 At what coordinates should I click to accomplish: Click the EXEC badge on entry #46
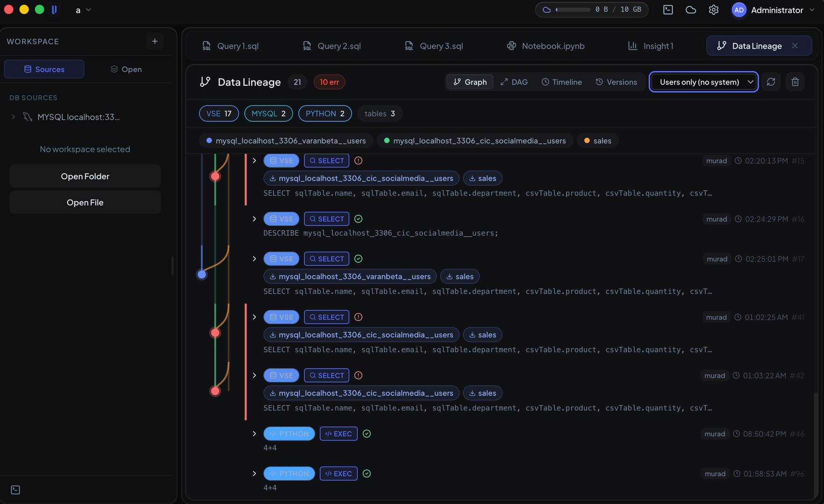[x=338, y=434]
